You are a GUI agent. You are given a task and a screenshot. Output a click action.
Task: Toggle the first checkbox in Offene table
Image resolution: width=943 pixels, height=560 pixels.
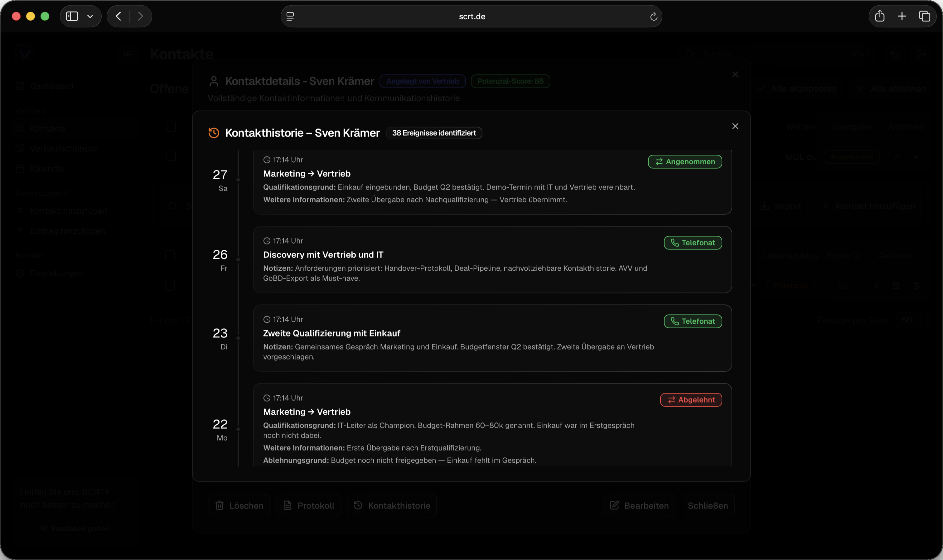click(x=171, y=126)
